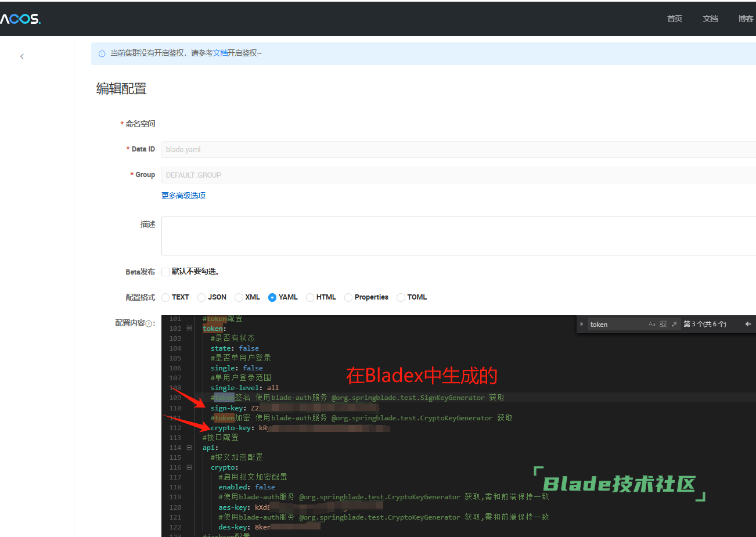The height and width of the screenshot is (537, 756).
Task: Click the 'single-level: all' line
Action: [x=244, y=388]
